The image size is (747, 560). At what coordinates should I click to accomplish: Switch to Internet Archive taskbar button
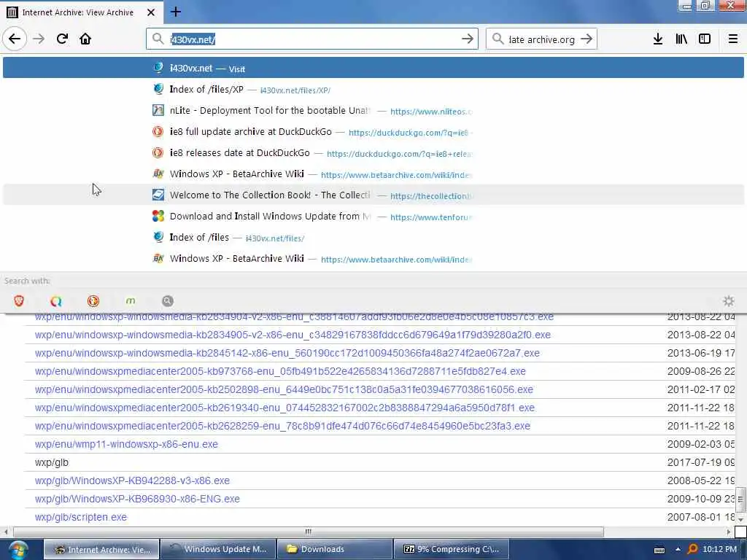[101, 549]
